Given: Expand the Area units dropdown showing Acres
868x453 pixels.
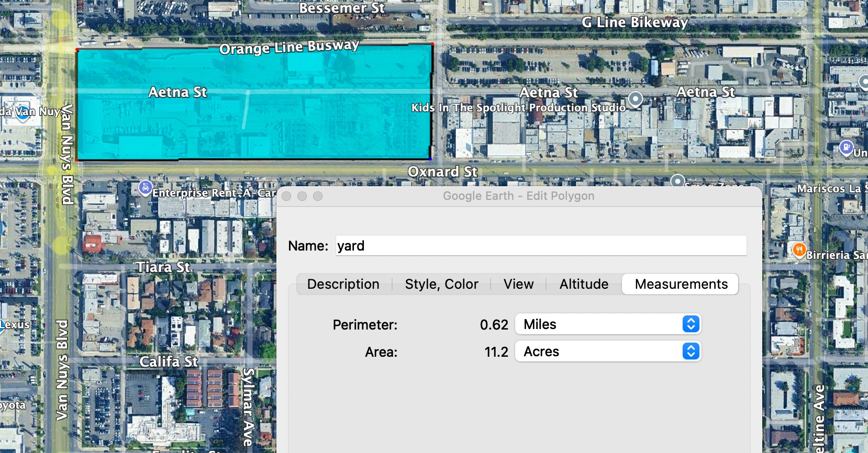Looking at the screenshot, I should 608,352.
